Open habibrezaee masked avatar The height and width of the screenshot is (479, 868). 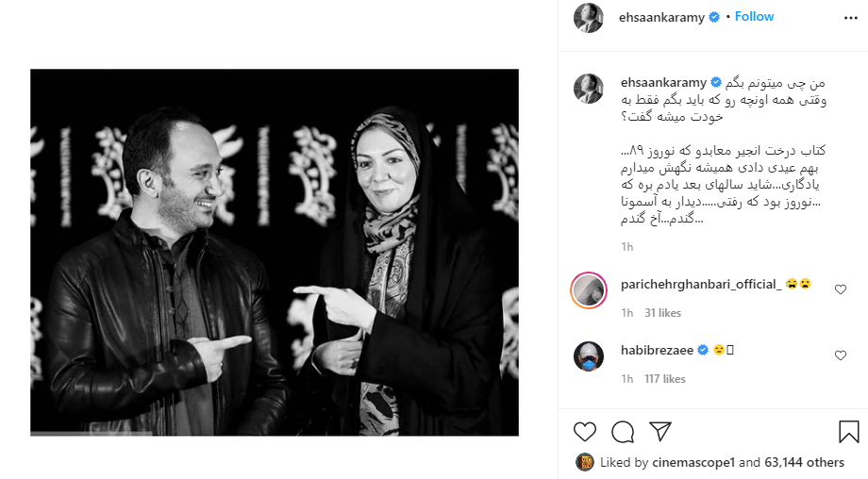(589, 356)
